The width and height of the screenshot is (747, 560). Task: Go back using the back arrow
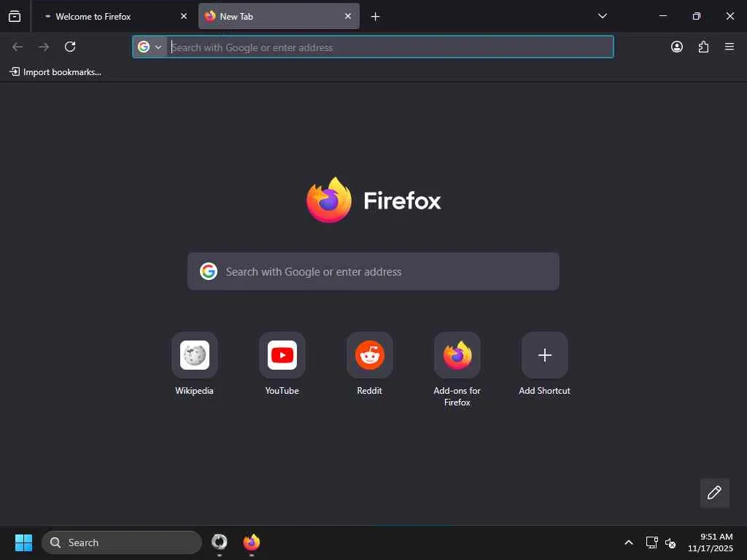18,47
